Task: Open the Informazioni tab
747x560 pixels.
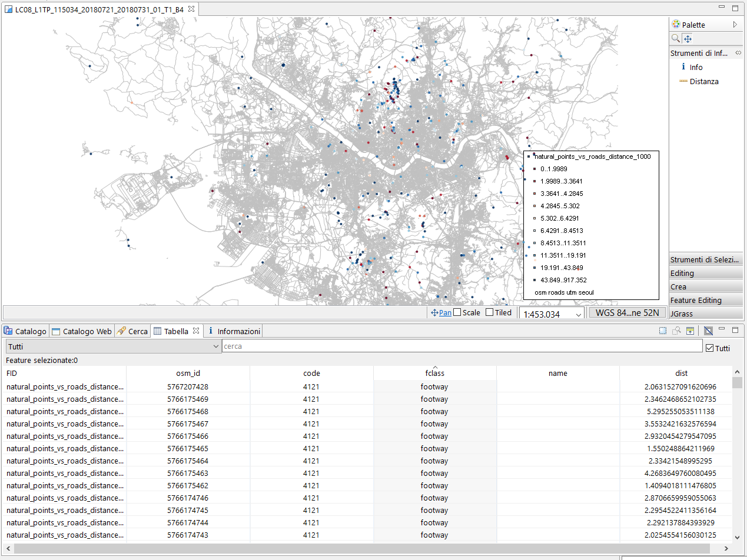Action: [x=233, y=331]
